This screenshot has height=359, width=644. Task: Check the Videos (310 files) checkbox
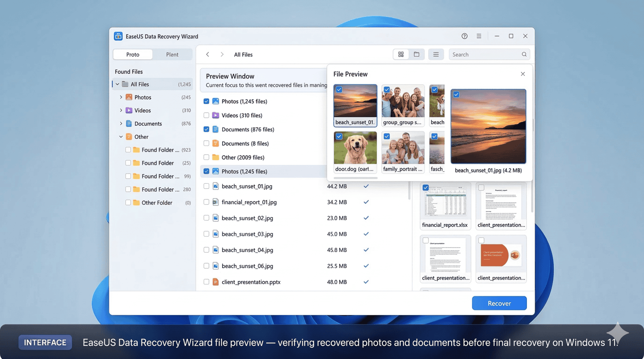206,115
